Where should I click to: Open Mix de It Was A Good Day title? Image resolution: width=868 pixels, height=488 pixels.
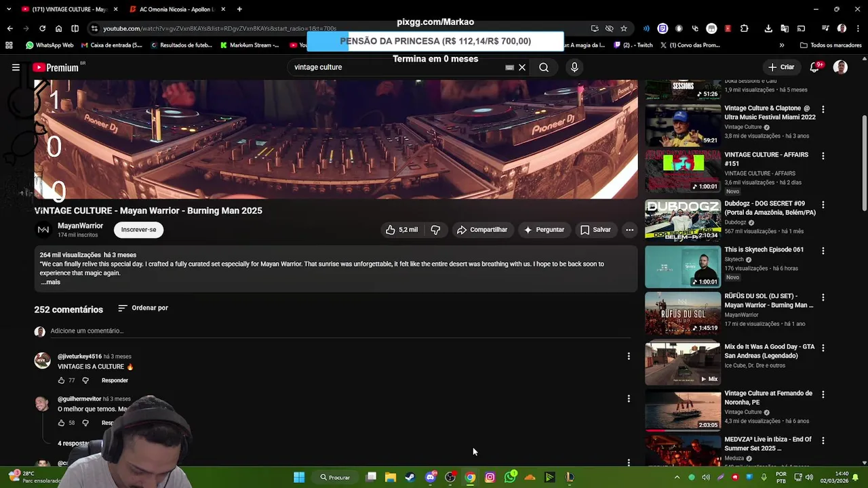[770, 351]
